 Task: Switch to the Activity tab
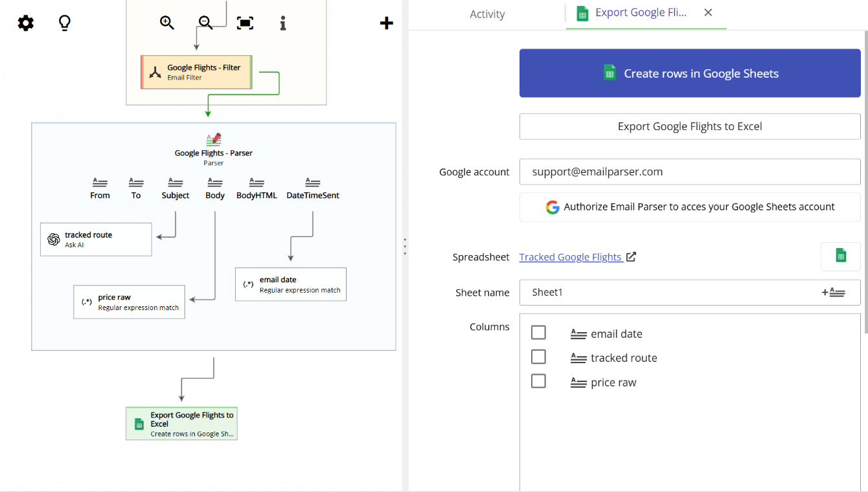click(487, 14)
